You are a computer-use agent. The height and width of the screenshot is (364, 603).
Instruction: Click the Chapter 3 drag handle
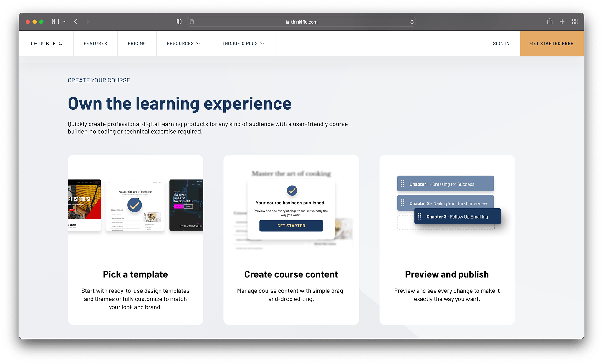click(x=420, y=216)
